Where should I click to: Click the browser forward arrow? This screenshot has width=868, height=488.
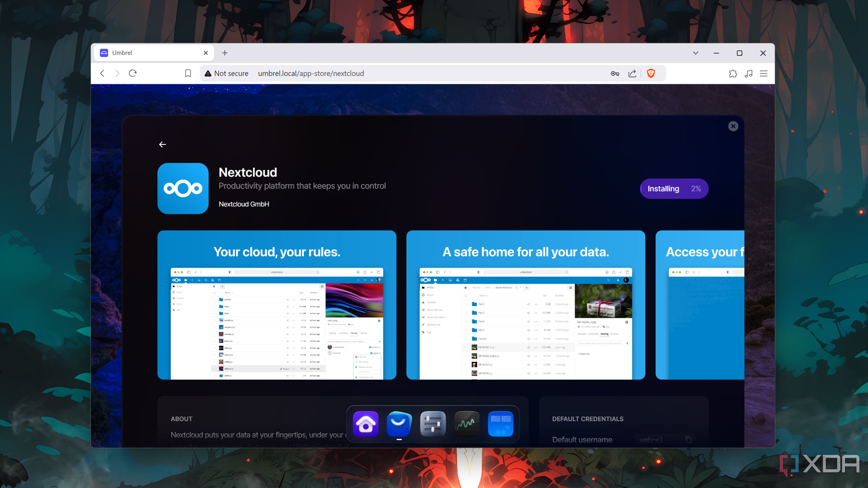[x=117, y=73]
